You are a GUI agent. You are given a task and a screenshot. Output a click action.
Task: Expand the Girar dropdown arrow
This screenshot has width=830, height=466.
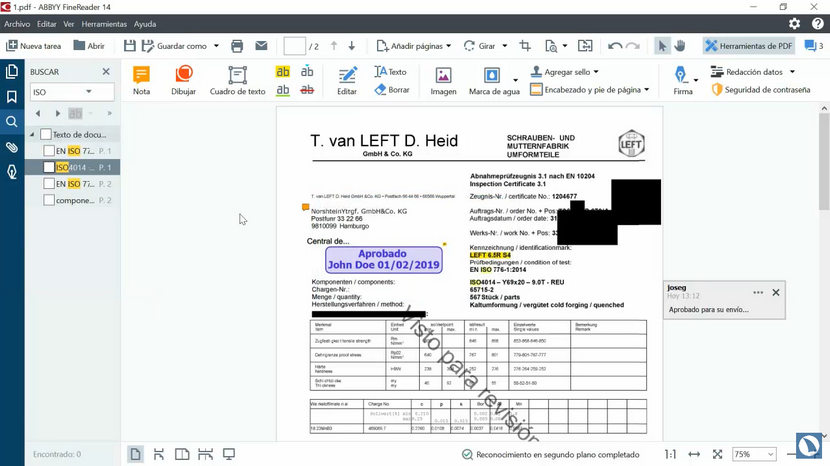(504, 46)
